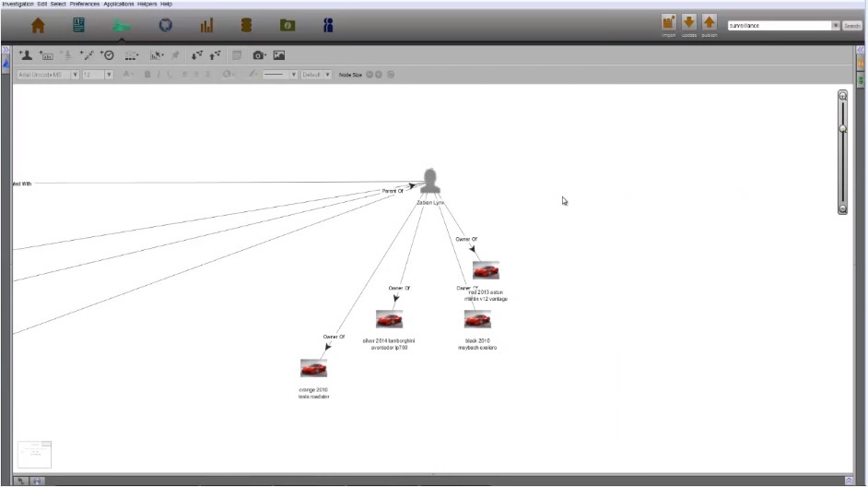Viewport: 868px width, 487px height.
Task: Click the insert image icon
Action: [279, 54]
